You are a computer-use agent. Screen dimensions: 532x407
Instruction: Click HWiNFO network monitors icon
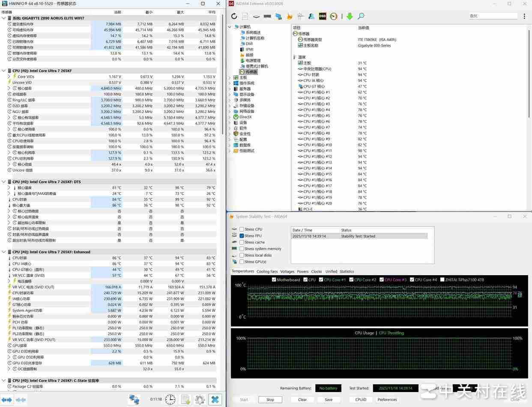coord(134,399)
